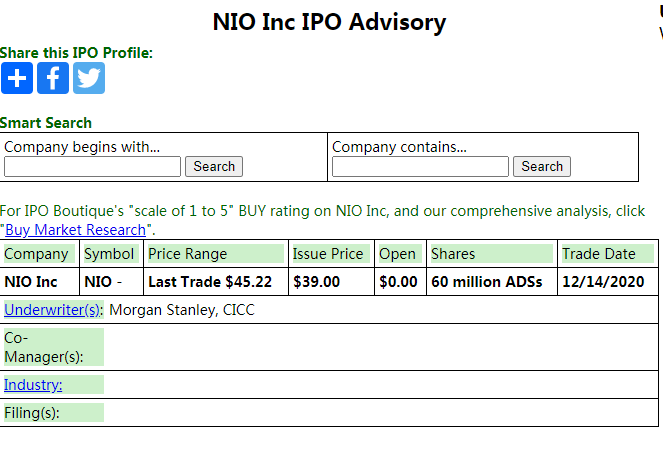The height and width of the screenshot is (463, 663).
Task: Click Search button for 'Company contains'
Action: click(x=542, y=167)
